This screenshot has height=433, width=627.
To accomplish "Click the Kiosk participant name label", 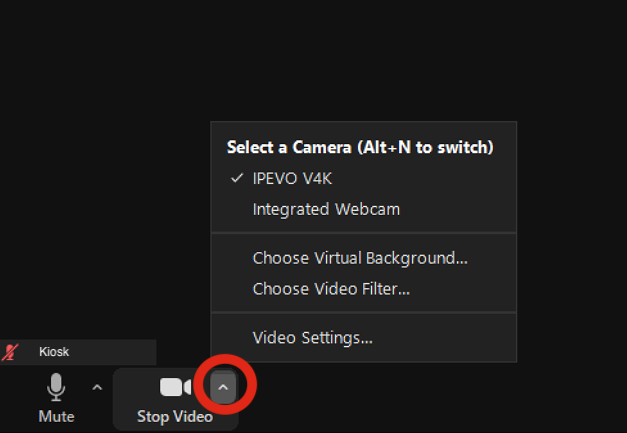I will (x=54, y=352).
